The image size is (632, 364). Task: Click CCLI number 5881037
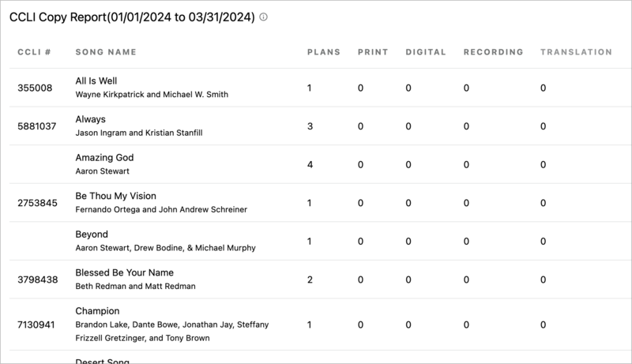tap(37, 126)
